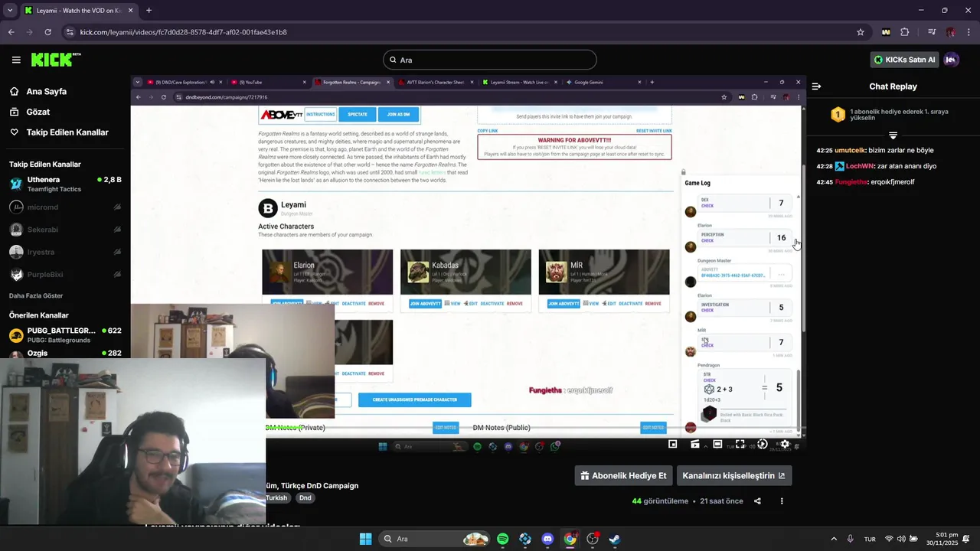Image resolution: width=980 pixels, height=551 pixels.
Task: Open mini-player for the video
Action: click(672, 444)
